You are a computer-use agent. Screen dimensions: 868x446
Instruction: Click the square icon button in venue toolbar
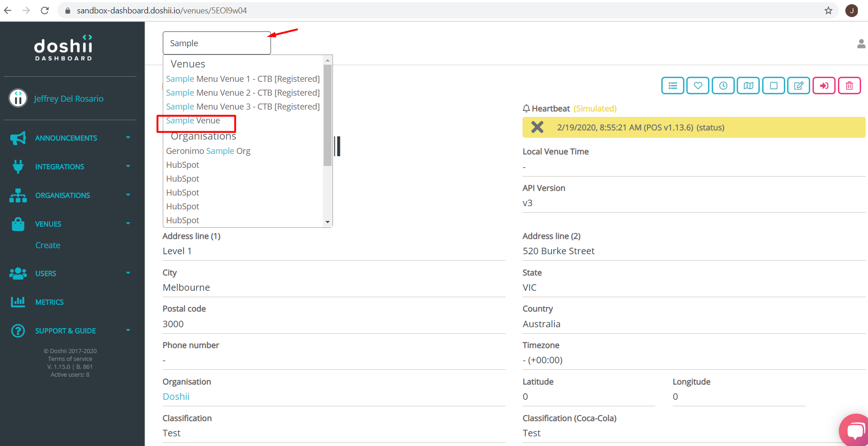[x=774, y=86]
